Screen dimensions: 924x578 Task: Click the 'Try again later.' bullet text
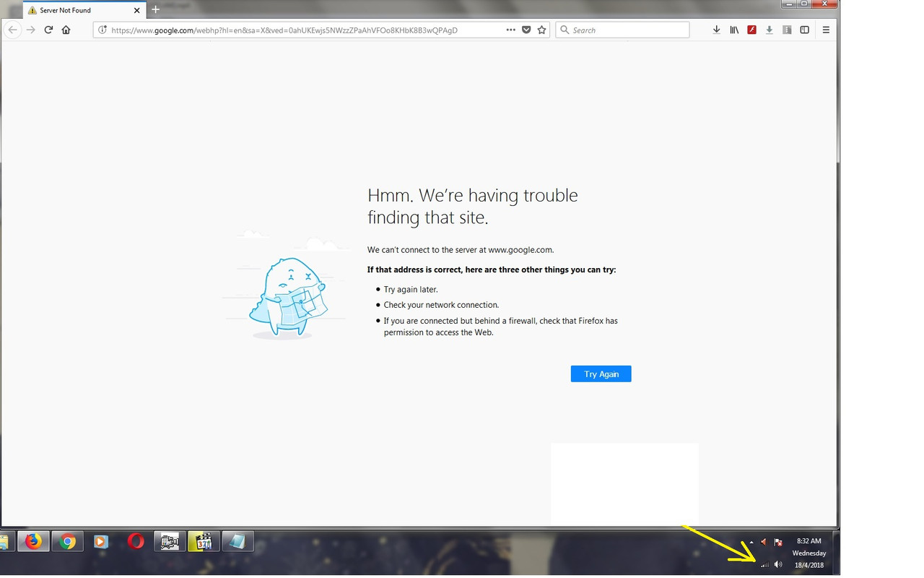(411, 290)
